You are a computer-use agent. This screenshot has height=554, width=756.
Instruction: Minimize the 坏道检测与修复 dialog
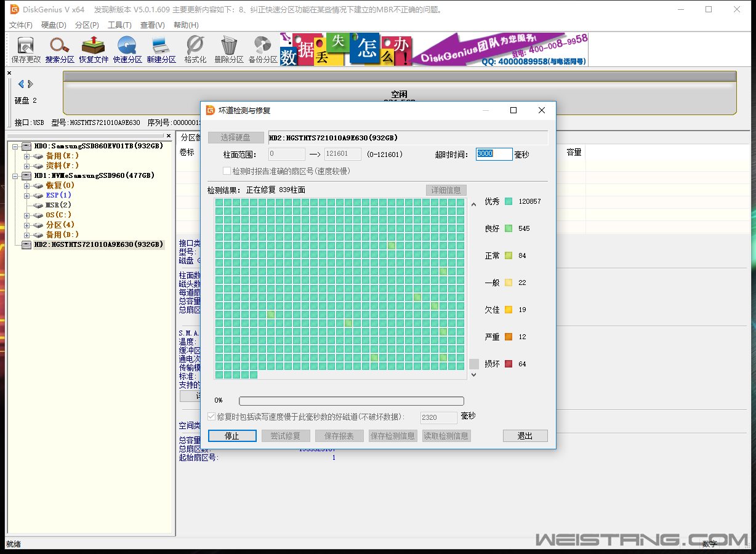486,110
